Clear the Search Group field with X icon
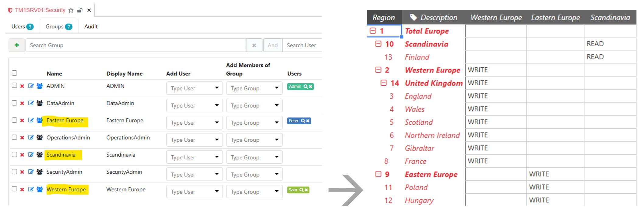This screenshot has width=644, height=224. tap(254, 45)
